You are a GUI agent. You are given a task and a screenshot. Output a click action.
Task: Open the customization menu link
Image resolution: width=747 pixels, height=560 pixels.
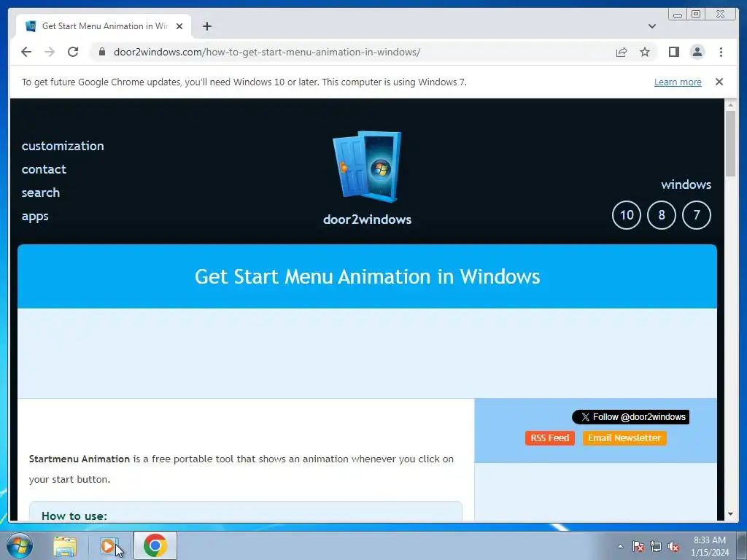(x=63, y=146)
